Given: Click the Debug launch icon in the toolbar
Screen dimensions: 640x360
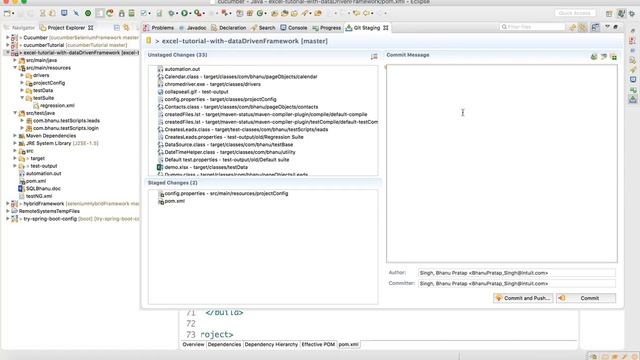Looking at the screenshot, I should pyautogui.click(x=172, y=13).
